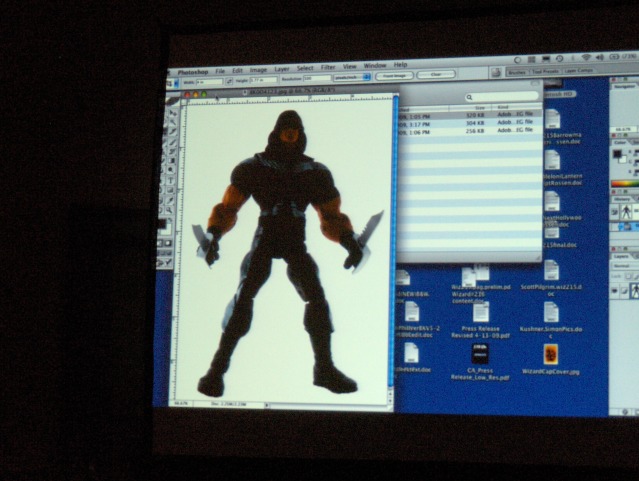The image size is (639, 481).
Task: Select CA_Press Release_Low_Res.pdf desktop icon
Action: click(480, 353)
